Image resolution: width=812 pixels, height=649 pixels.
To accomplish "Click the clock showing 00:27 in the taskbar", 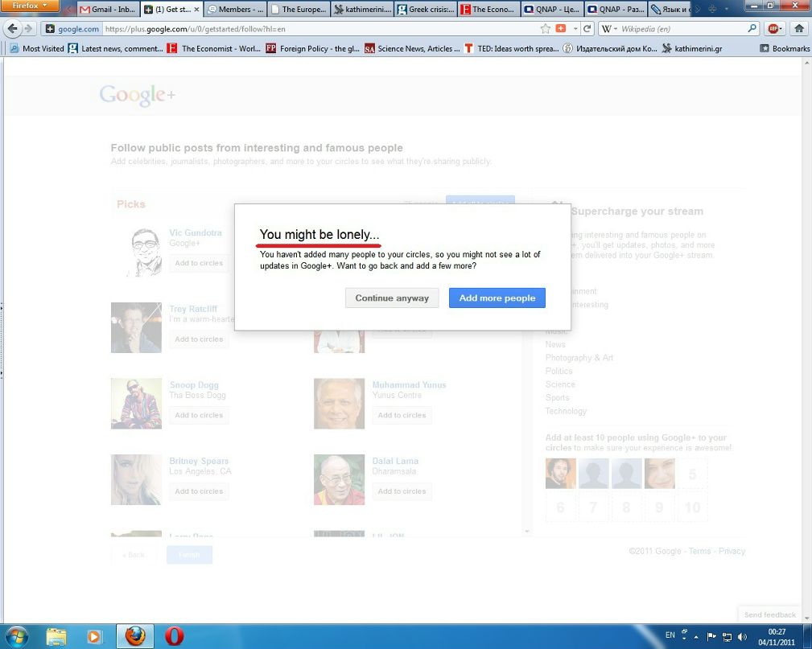I will coord(777,637).
